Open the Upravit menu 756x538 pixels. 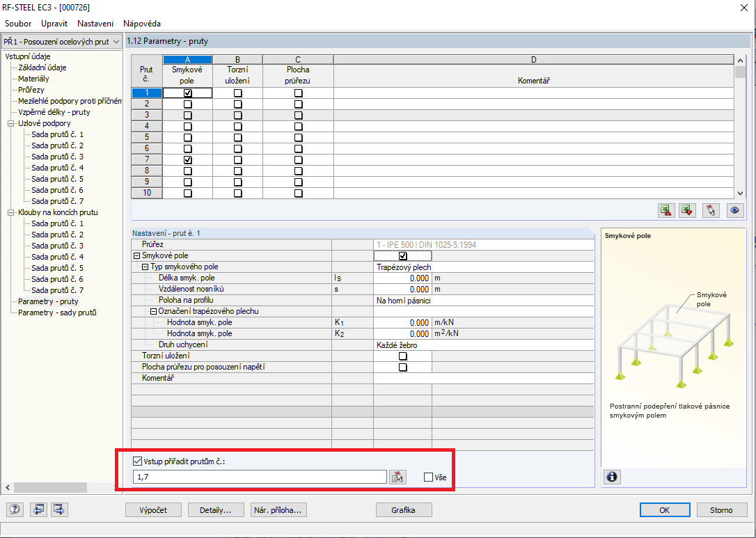click(x=54, y=24)
